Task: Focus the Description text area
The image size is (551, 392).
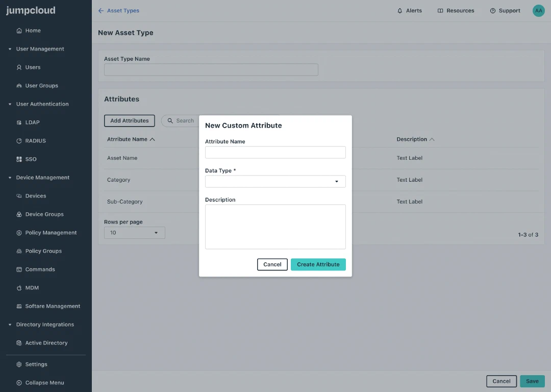Action: pyautogui.click(x=275, y=227)
